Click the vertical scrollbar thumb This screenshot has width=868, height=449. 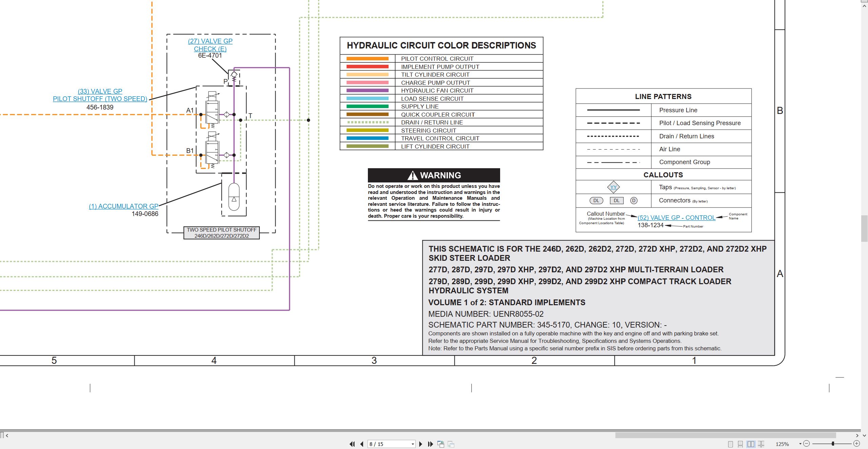(865, 229)
